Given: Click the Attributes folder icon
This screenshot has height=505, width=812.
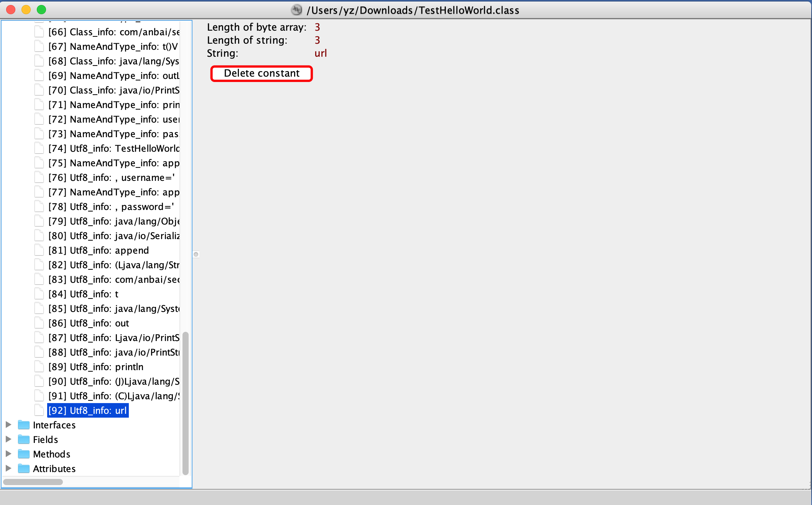Looking at the screenshot, I should tap(24, 469).
